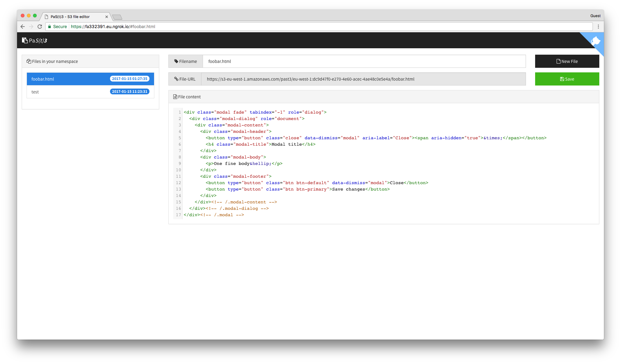Click the file URL tag icon
Screen dimensions: 621x364
coord(177,79)
